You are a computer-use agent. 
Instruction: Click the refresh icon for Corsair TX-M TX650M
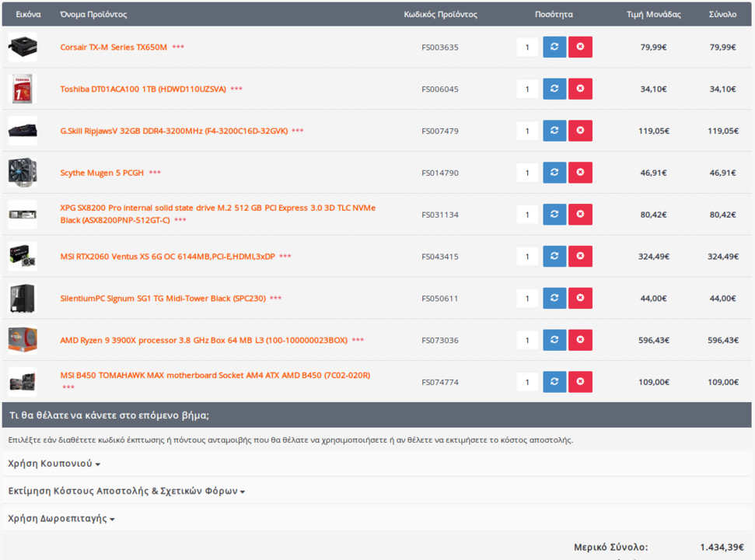click(554, 47)
